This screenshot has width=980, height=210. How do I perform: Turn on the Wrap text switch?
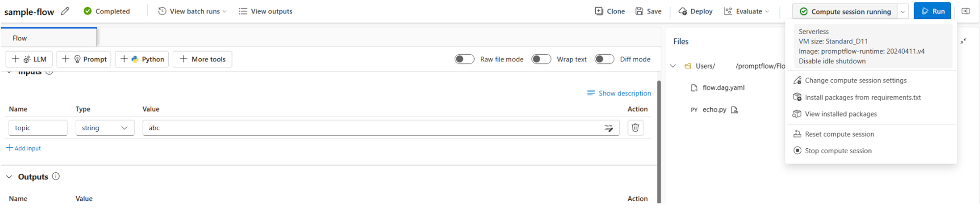541,59
